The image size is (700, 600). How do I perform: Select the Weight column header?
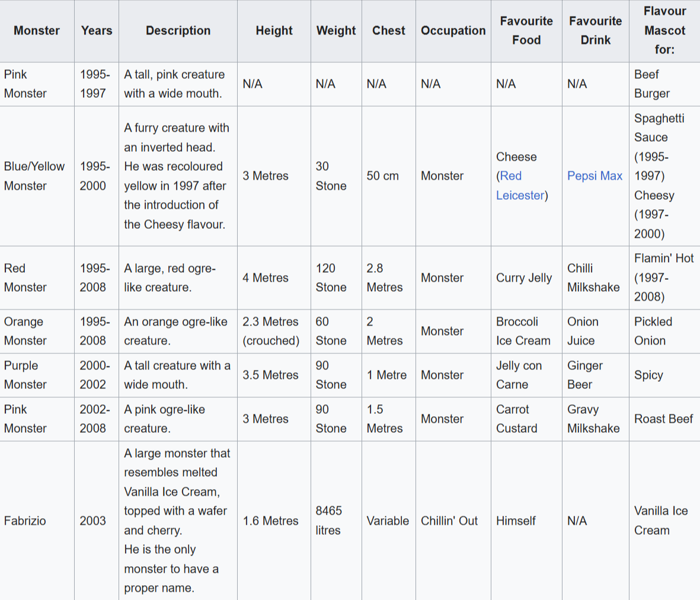[x=336, y=31]
